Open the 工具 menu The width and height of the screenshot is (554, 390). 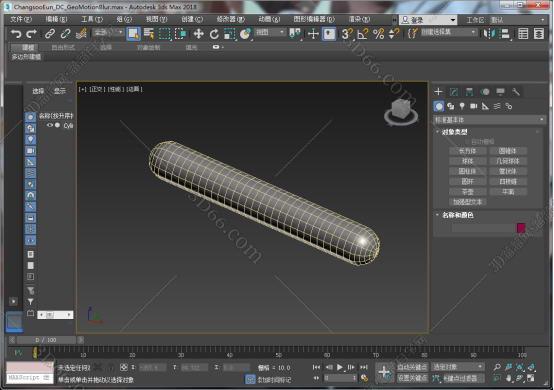tap(92, 19)
